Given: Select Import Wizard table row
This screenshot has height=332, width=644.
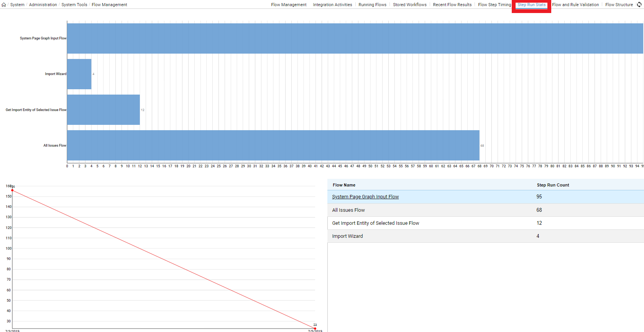Looking at the screenshot, I should pyautogui.click(x=486, y=236).
